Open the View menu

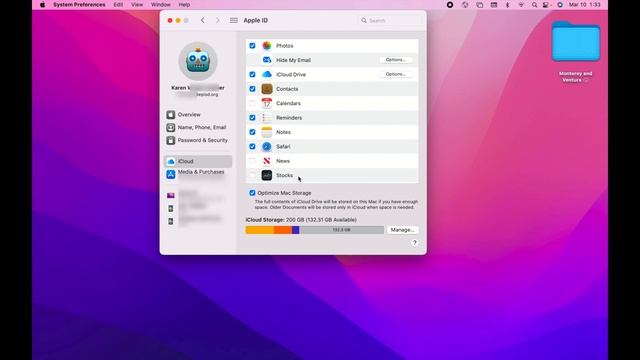[137, 4]
